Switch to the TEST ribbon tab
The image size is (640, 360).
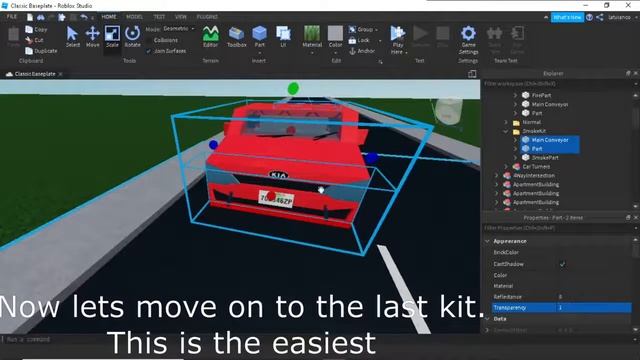click(x=159, y=17)
